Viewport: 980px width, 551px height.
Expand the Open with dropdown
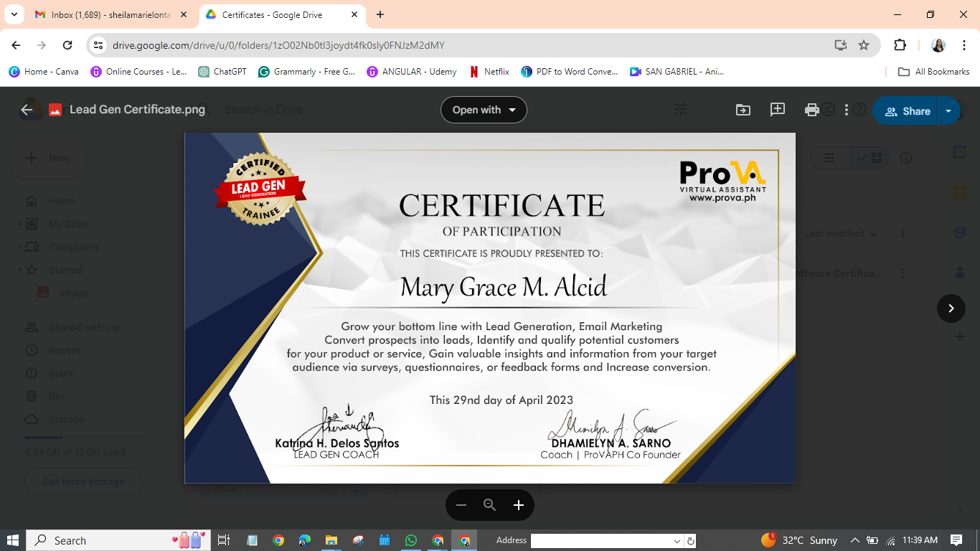[x=484, y=110]
